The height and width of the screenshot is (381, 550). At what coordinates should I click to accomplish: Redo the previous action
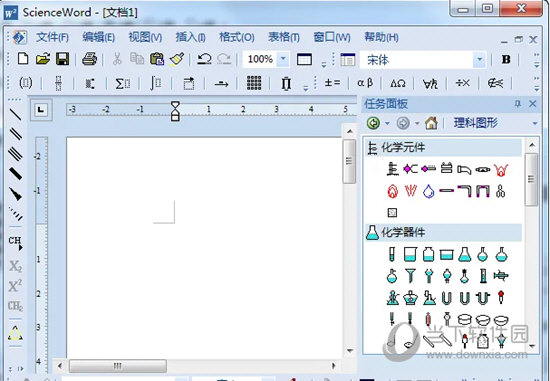224,59
